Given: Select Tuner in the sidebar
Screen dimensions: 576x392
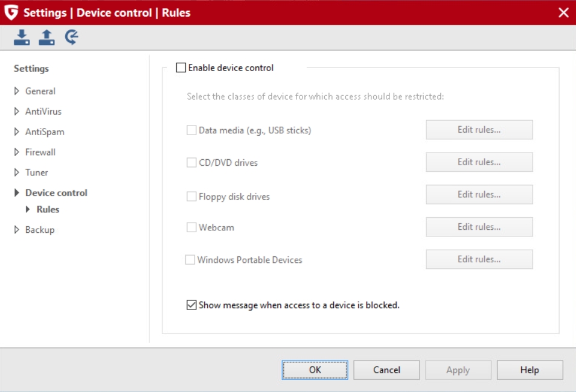Looking at the screenshot, I should coord(36,172).
